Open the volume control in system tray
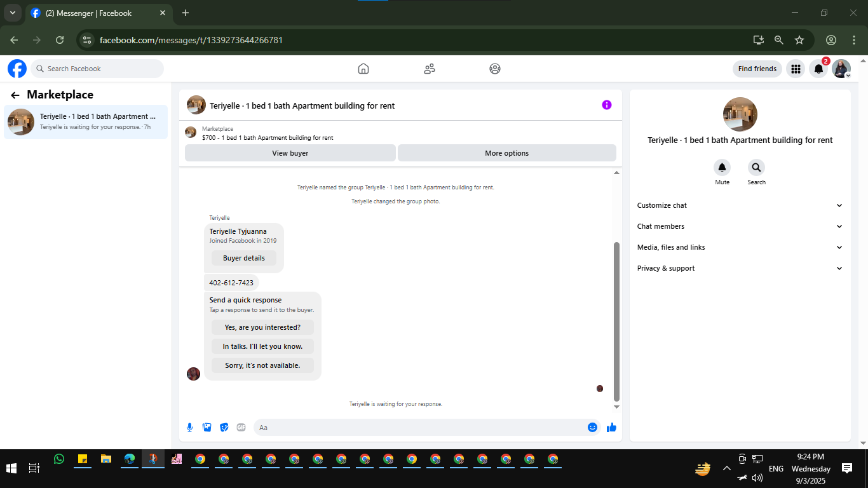Screen dimensions: 868x488 (757, 477)
